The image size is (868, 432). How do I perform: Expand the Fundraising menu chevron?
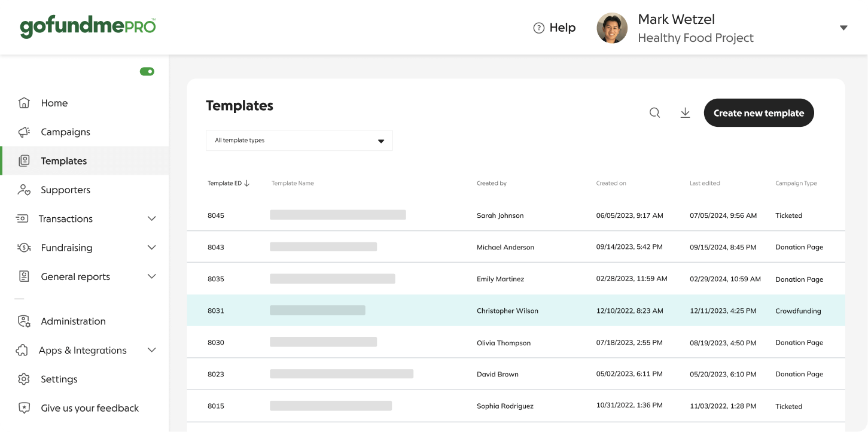click(x=152, y=248)
